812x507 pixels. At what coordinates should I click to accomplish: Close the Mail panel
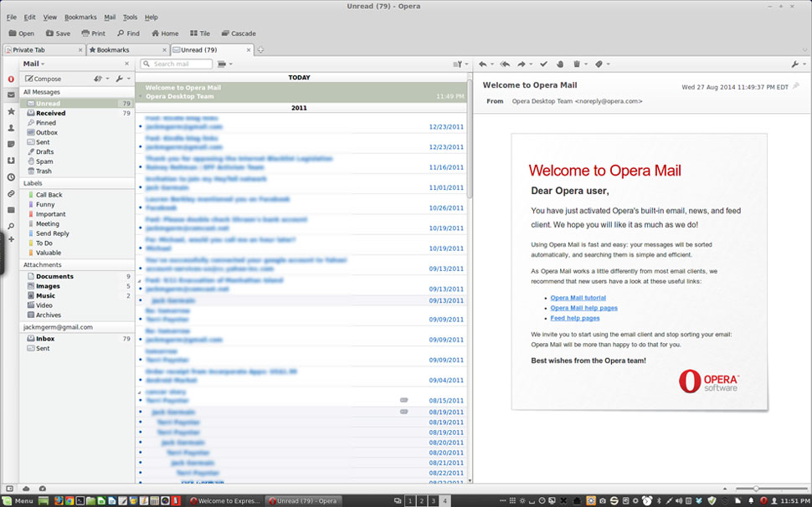tap(127, 64)
